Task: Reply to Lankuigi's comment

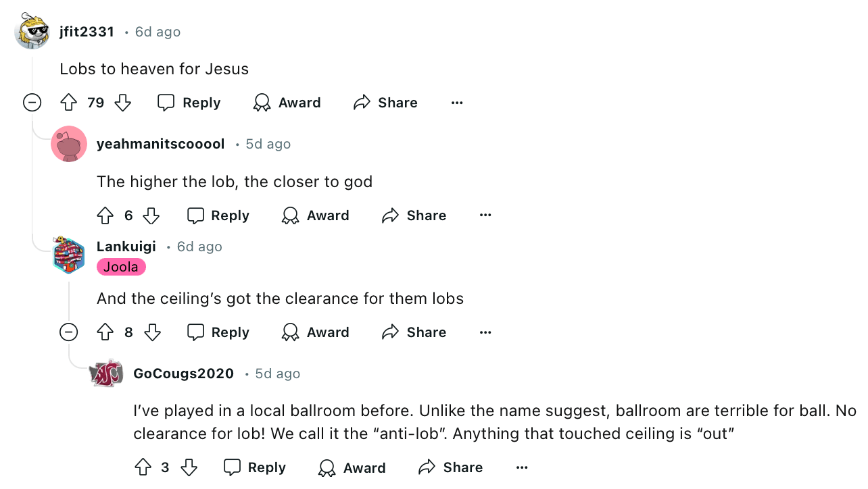Action: click(218, 332)
